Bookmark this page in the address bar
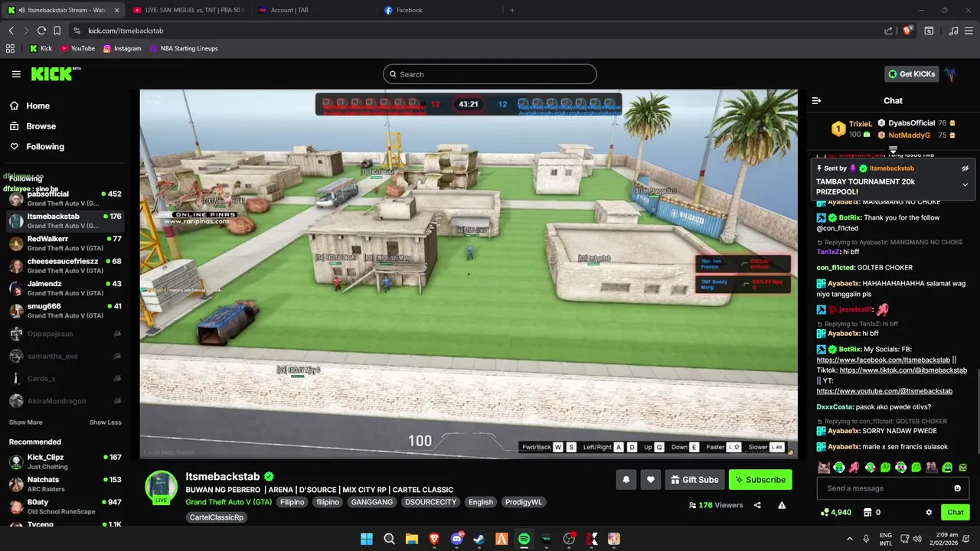980x551 pixels. point(57,31)
